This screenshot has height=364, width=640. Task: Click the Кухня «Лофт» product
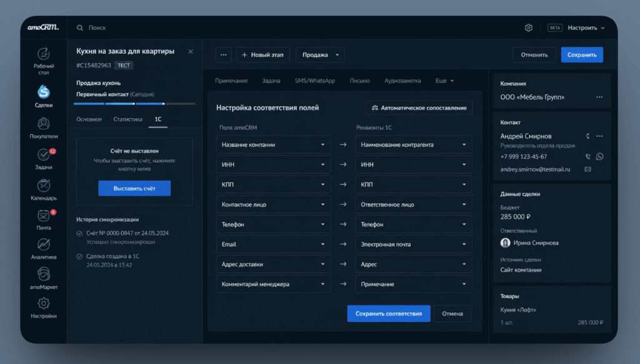[x=518, y=310]
